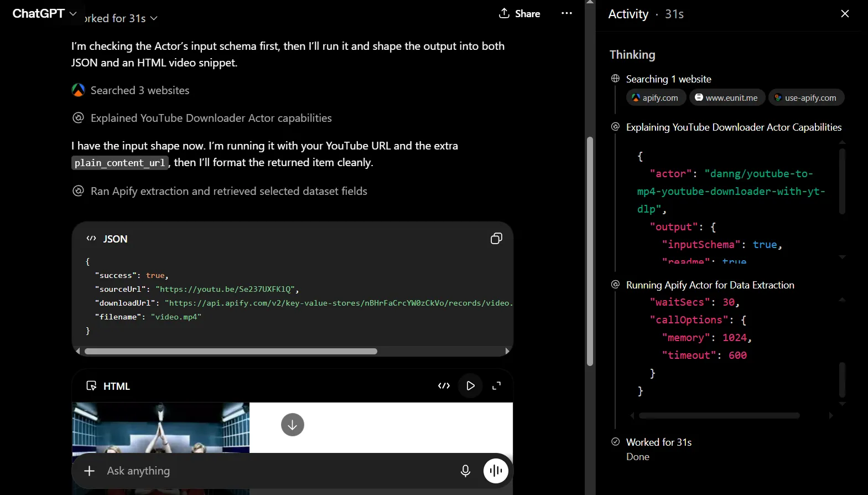This screenshot has width=868, height=495.
Task: Click the JSON code block icon
Action: (91, 239)
